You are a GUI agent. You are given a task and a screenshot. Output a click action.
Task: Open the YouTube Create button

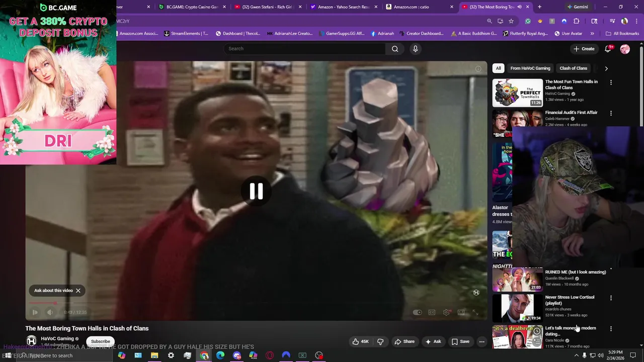pos(584,49)
